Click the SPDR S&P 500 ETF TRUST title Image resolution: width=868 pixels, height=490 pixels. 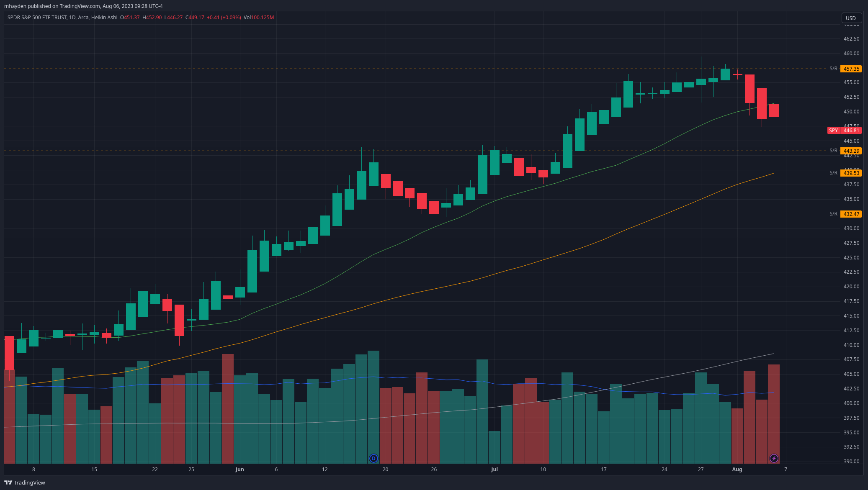point(37,18)
